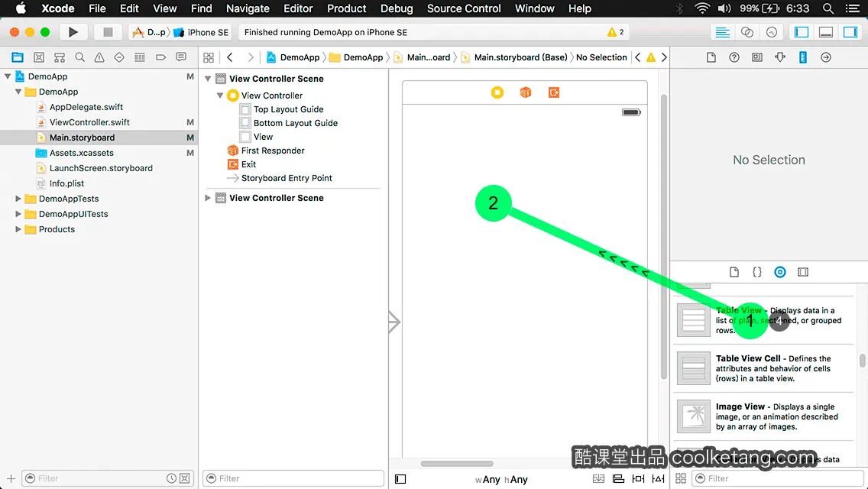Show the Attributes inspector

pos(780,57)
